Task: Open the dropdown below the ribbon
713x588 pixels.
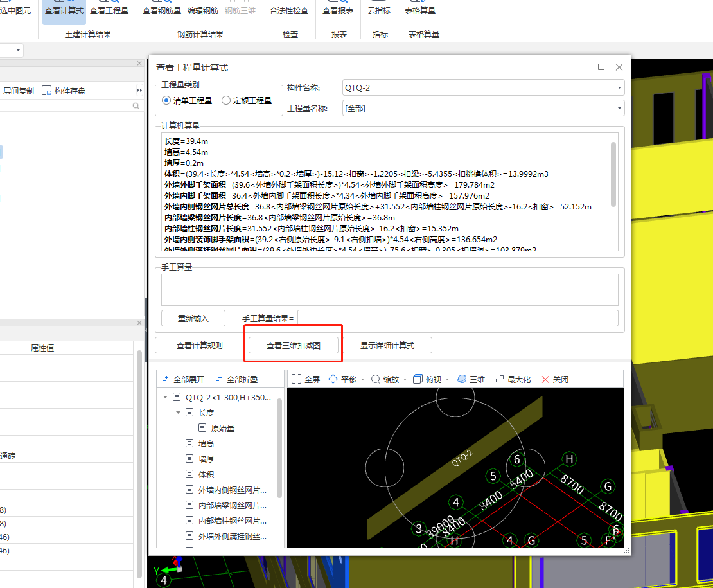Action: pos(18,50)
